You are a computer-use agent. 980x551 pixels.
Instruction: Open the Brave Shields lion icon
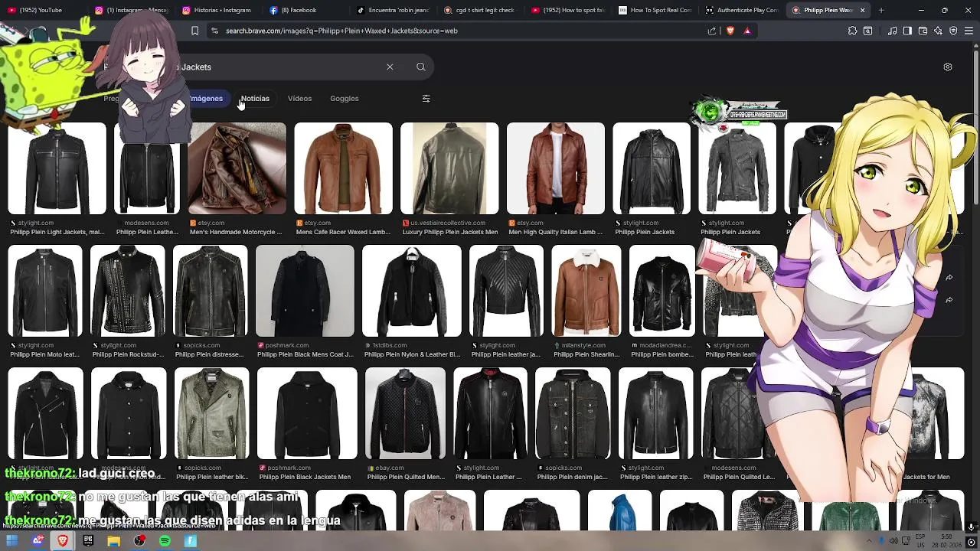coord(730,31)
